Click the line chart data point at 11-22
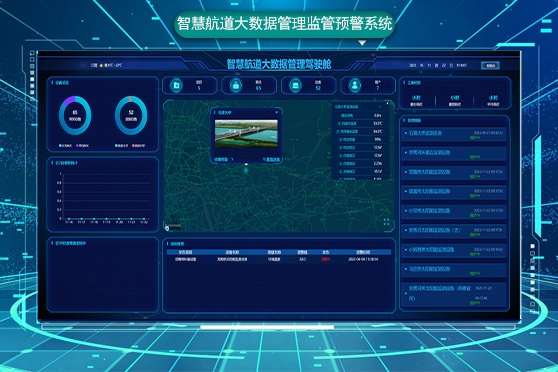Screen dimensions: 558x372 click(144, 219)
